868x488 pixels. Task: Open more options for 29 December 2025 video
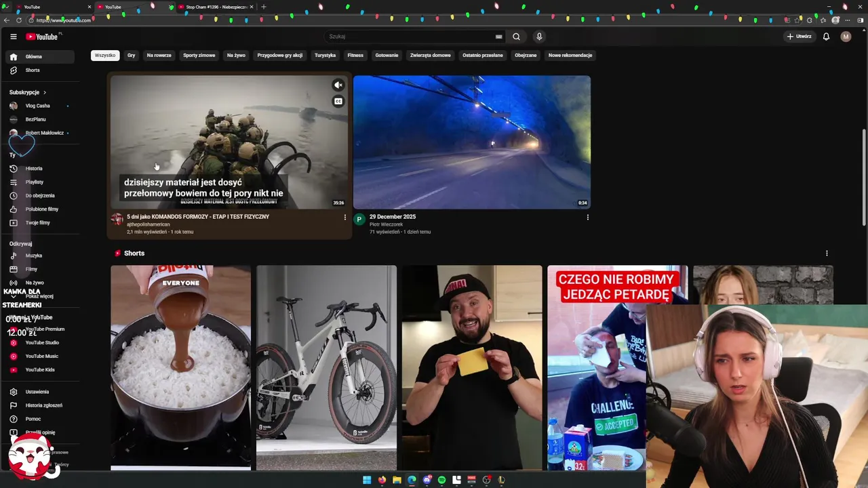587,218
